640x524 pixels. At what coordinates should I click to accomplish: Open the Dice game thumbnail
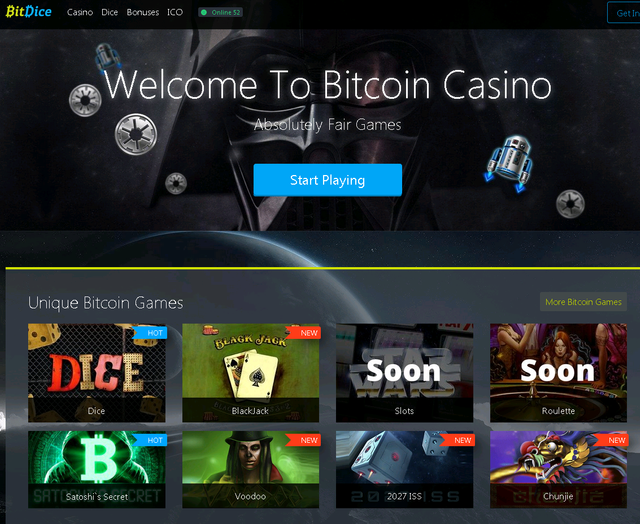[97, 373]
